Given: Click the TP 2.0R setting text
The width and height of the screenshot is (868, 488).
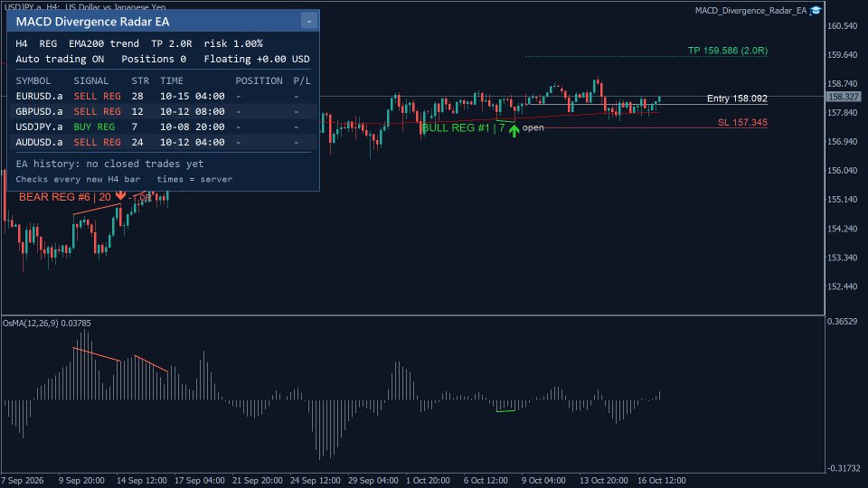Looking at the screenshot, I should pyautogui.click(x=172, y=43).
